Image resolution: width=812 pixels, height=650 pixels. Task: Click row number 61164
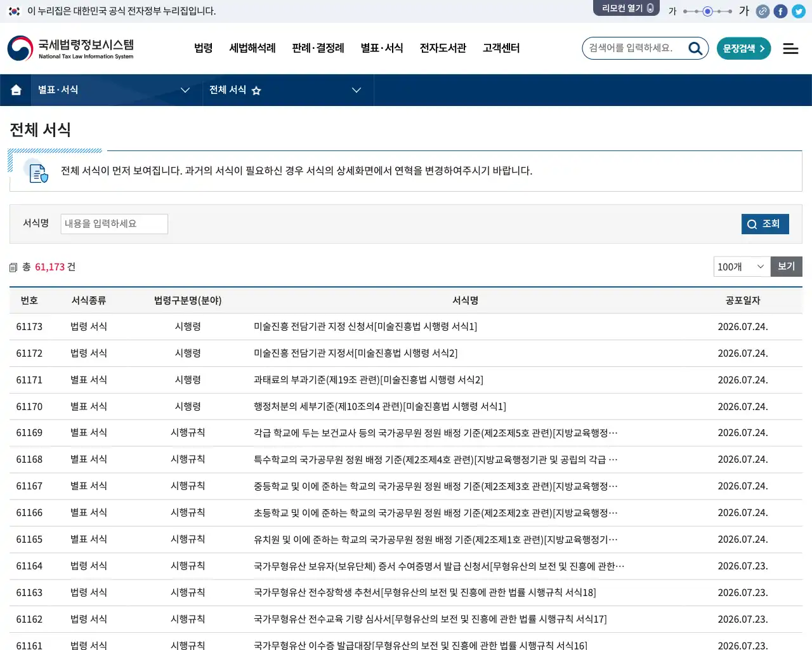click(29, 566)
